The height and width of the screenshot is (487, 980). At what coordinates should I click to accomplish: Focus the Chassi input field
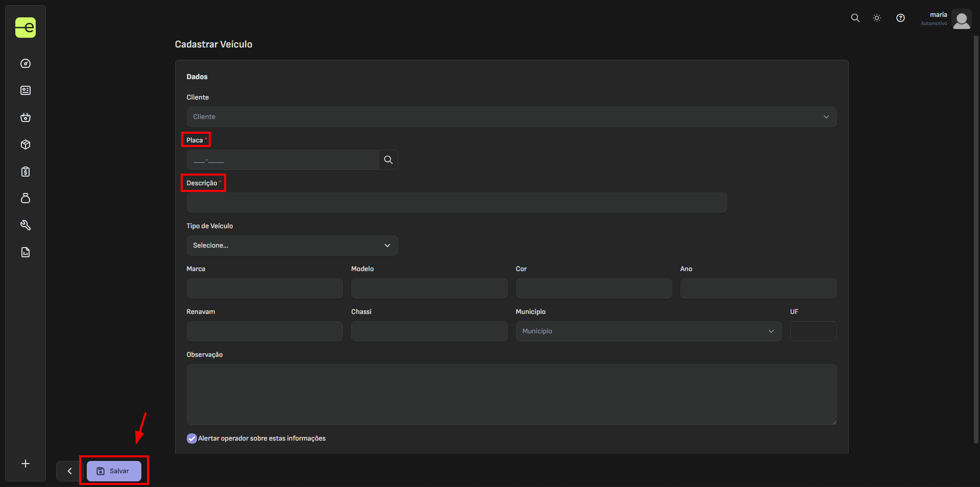[429, 331]
